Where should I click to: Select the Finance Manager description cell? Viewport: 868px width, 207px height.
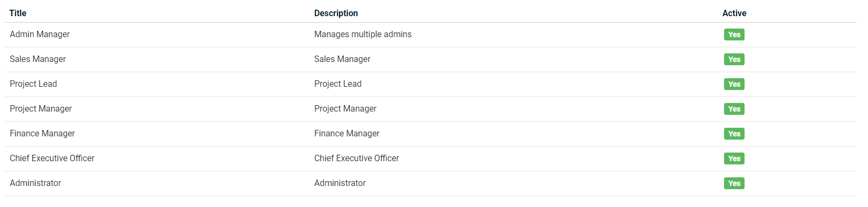tap(347, 134)
